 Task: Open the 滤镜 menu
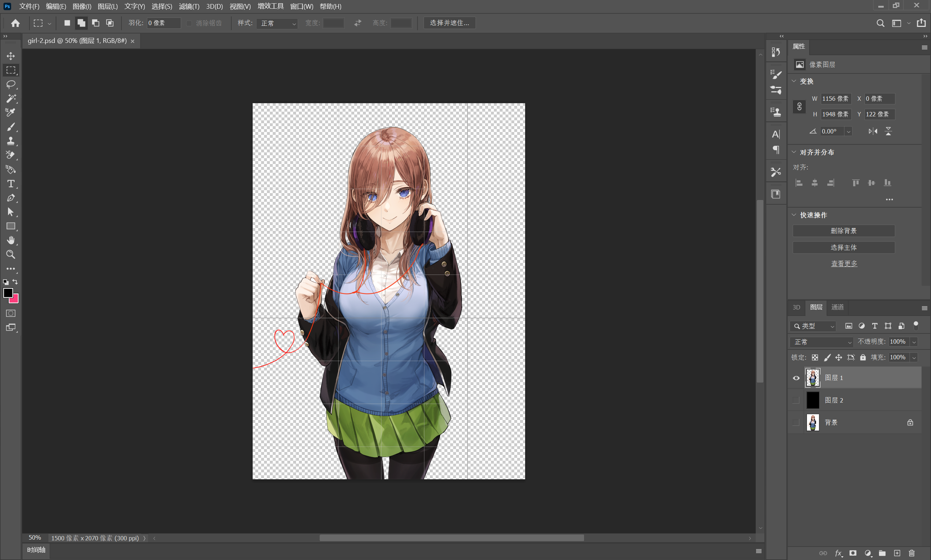[x=186, y=6]
